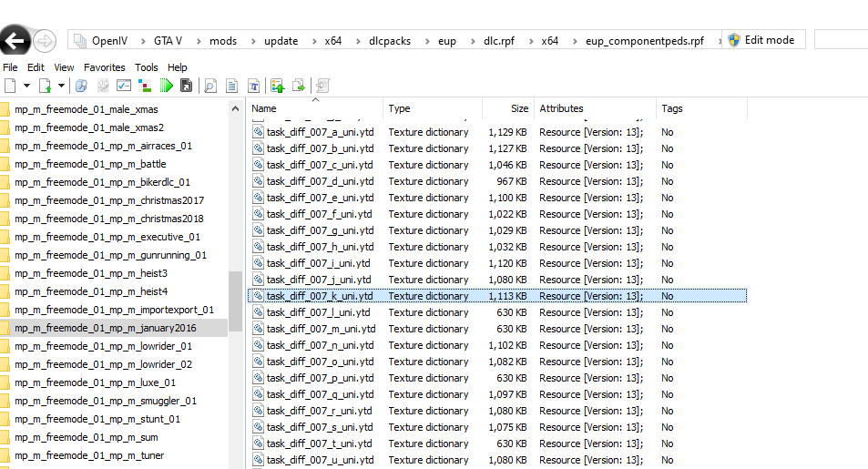Click the Add file with green arrow icon
This screenshot has height=469, width=868.
coord(45,86)
